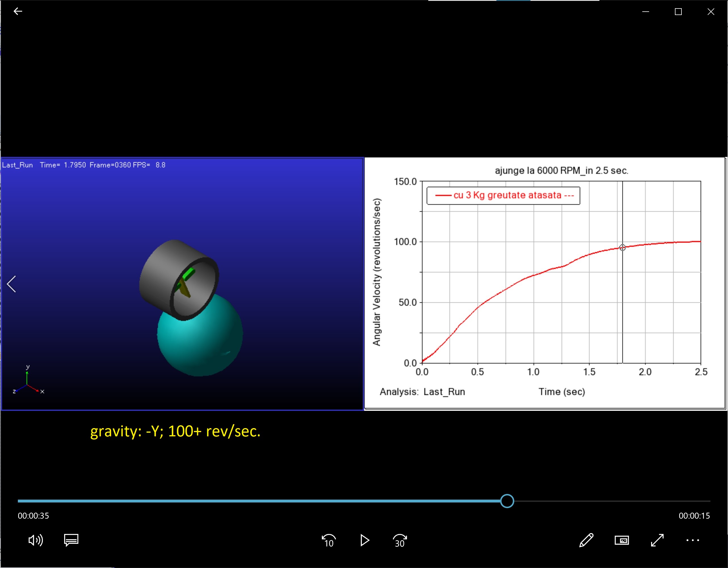Viewport: 728px width, 568px height.
Task: Go to previous item with left chevron
Action: click(12, 284)
